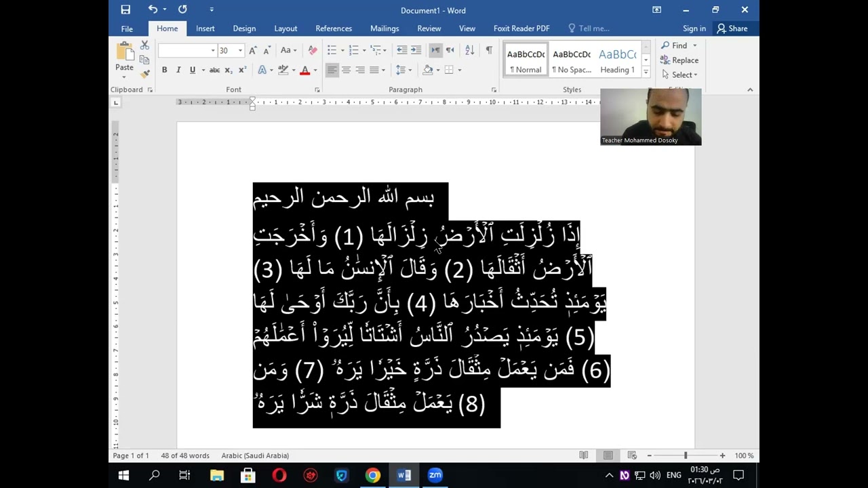This screenshot has height=488, width=868.
Task: Save the document using the floppy disk icon
Action: click(x=125, y=9)
